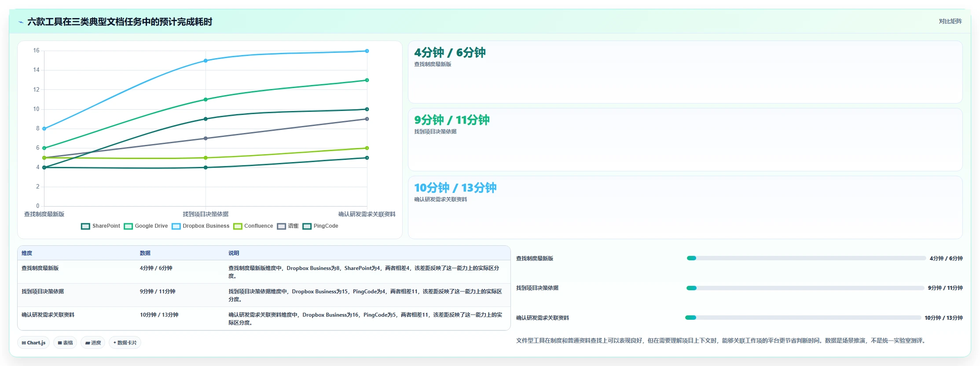Click the chart title 六款工具在三类典型文档任务中的预计完成耗时

(120, 22)
